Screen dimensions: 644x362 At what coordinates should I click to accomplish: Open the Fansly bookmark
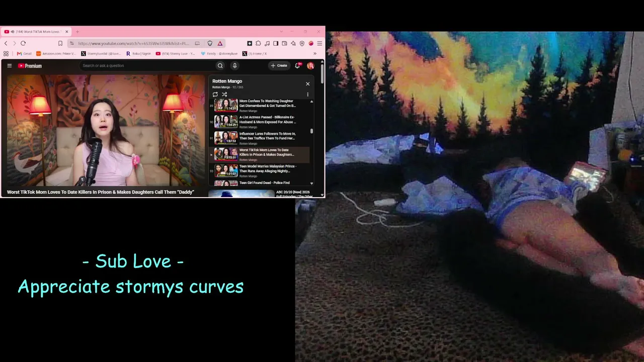(219, 53)
